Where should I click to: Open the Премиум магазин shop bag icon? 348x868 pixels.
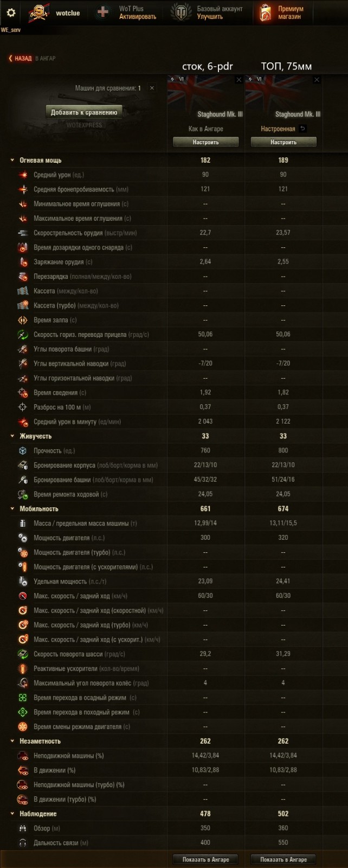click(266, 12)
